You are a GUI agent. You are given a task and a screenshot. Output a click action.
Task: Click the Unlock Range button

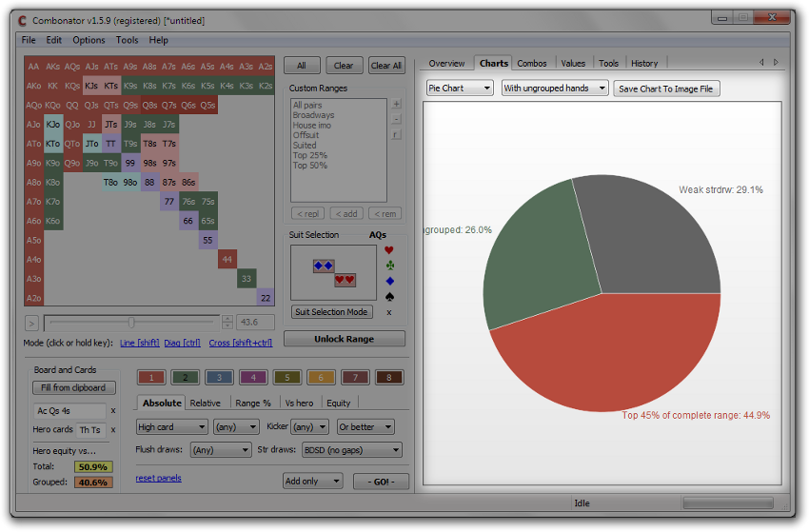pyautogui.click(x=345, y=339)
